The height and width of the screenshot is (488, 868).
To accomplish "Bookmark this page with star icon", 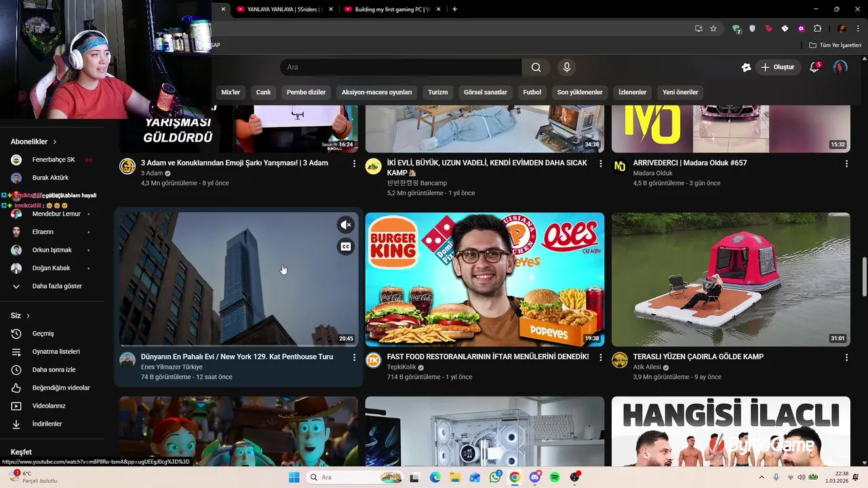I will coord(713,28).
